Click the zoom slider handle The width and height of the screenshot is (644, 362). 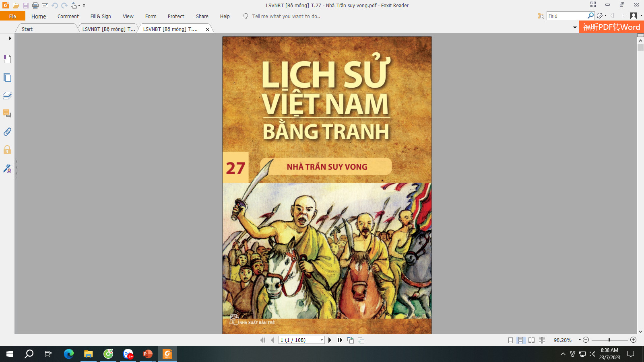(x=609, y=340)
